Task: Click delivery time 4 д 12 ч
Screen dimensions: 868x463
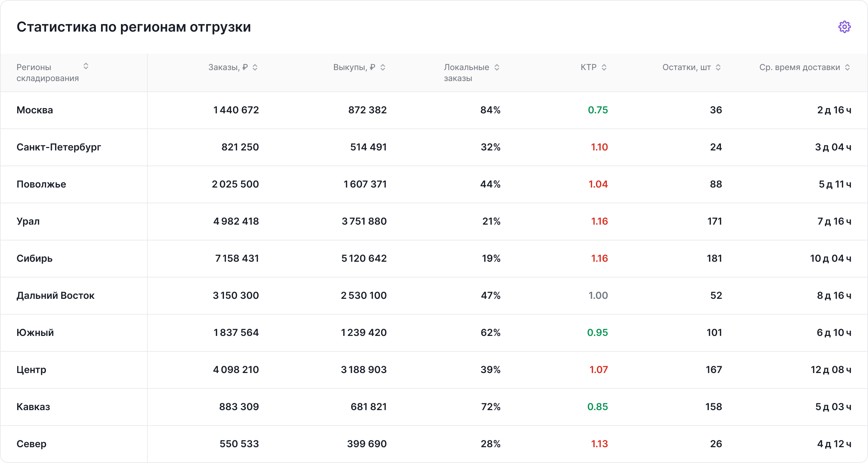Action: click(834, 444)
